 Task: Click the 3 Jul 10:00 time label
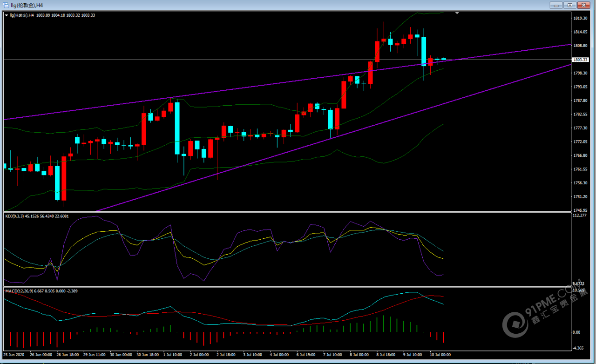click(253, 355)
